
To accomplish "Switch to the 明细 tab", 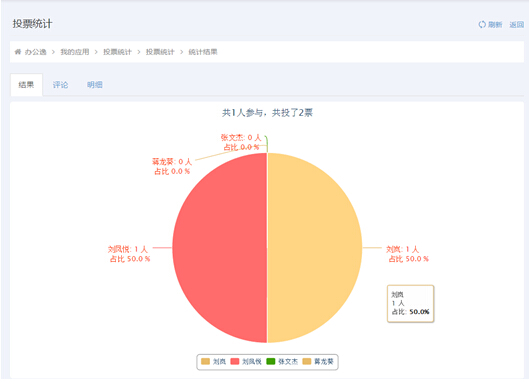I will pyautogui.click(x=95, y=85).
